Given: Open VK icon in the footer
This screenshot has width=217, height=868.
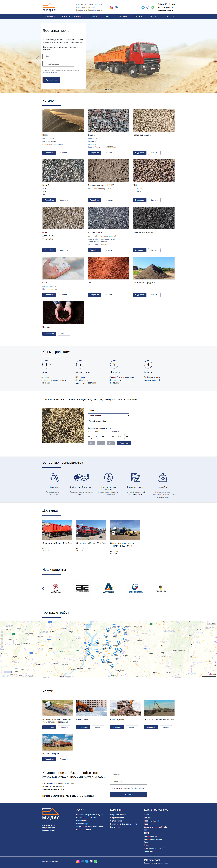Looking at the screenshot, I should [x=82, y=861].
